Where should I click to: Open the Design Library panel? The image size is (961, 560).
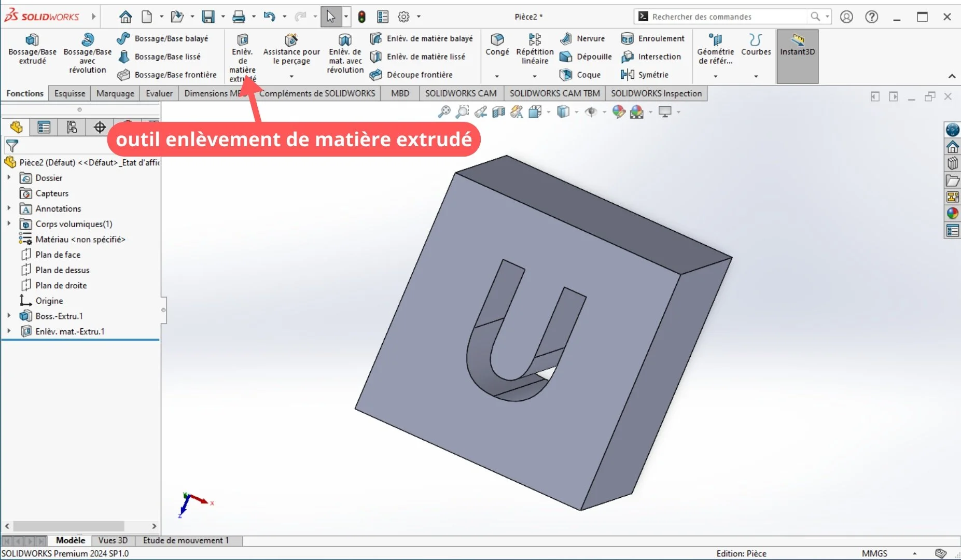(x=953, y=163)
